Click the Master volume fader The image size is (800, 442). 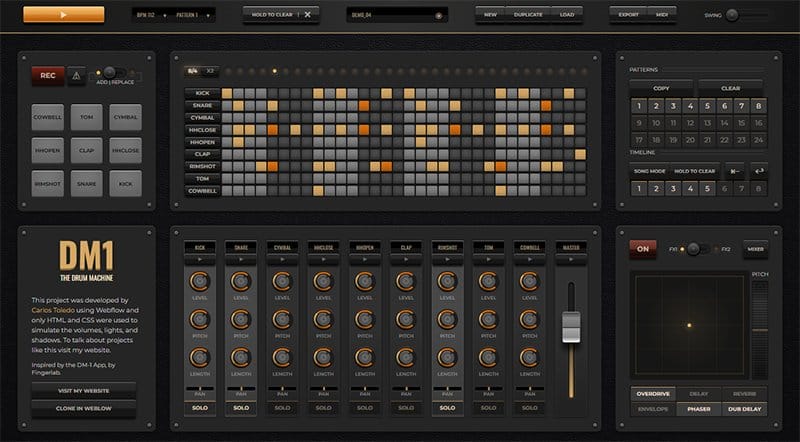coord(571,327)
